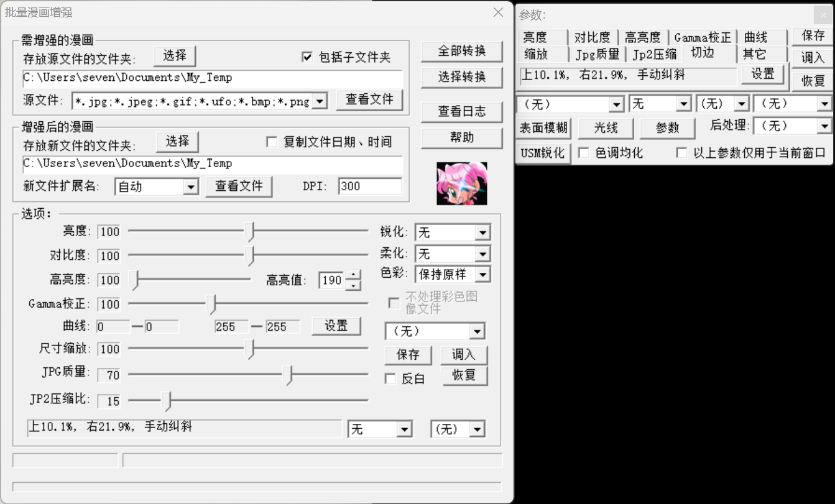Screen dimensions: 835x504
Task: Open 查看日志 to view the log
Action: click(461, 111)
